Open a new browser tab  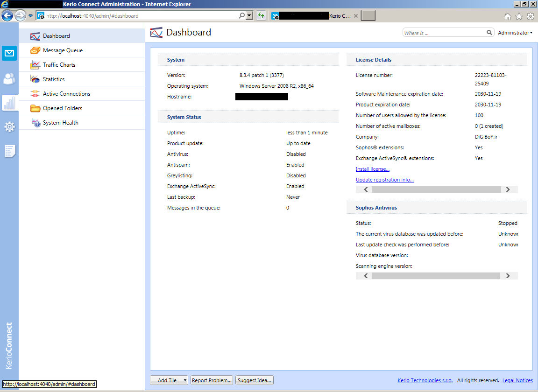(x=368, y=15)
